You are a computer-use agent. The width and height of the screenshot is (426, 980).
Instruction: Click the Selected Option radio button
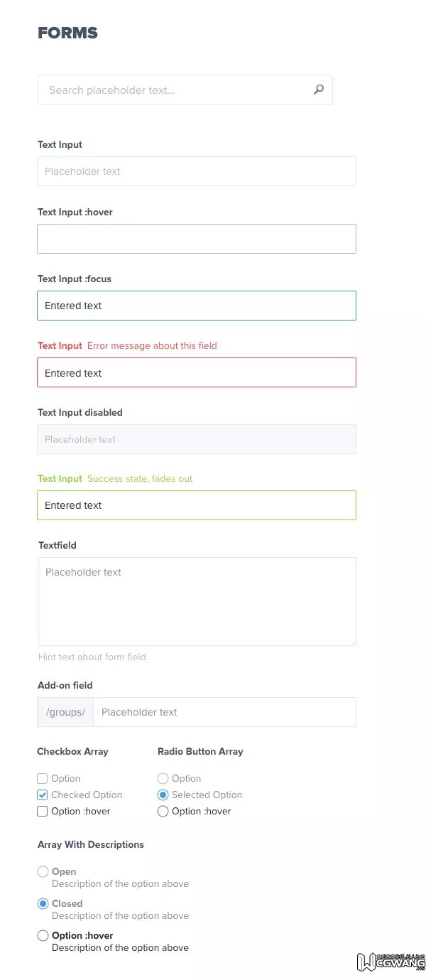tap(163, 795)
